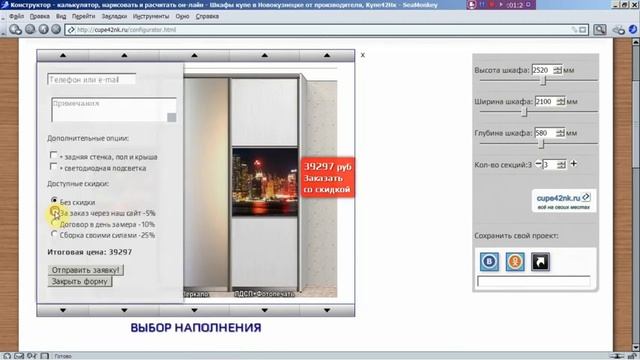Click the spinner on the section count field
The width and height of the screenshot is (640, 360).
point(562,164)
